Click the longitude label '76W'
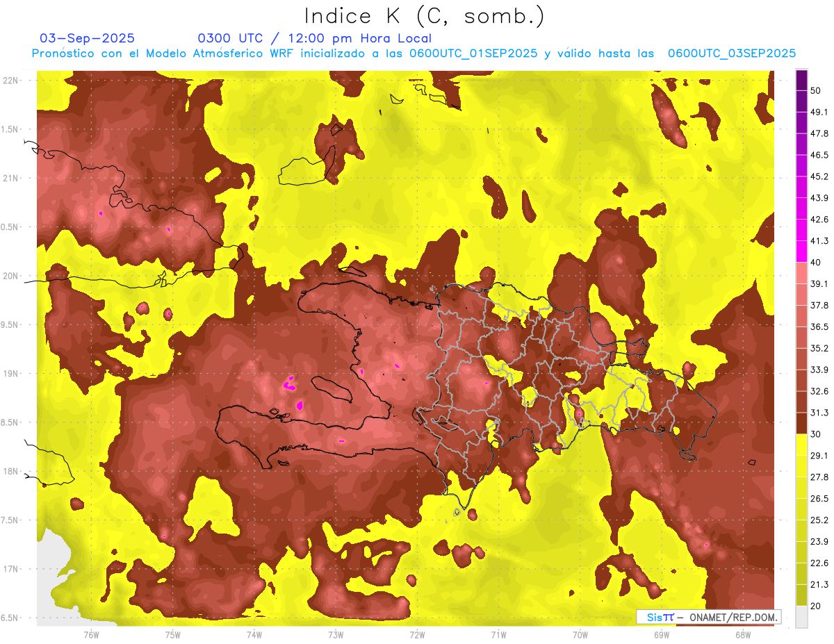 coord(91,634)
